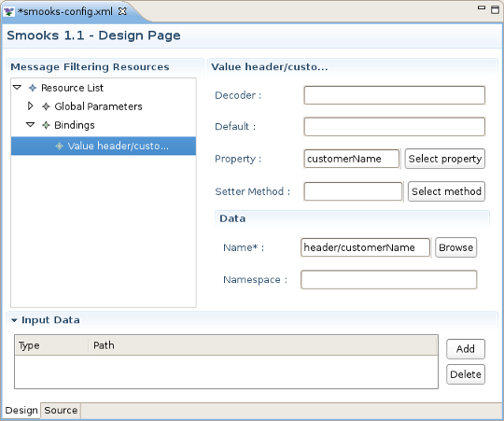Switch to the Design tab

(21, 411)
